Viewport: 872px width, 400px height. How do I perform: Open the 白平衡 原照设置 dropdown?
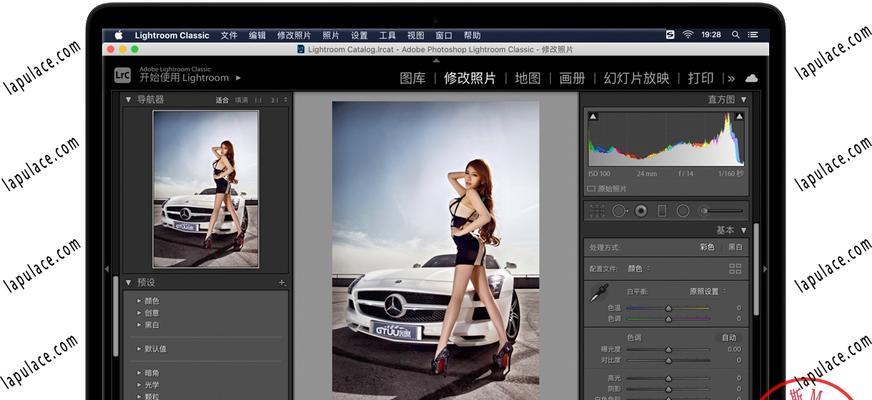707,292
